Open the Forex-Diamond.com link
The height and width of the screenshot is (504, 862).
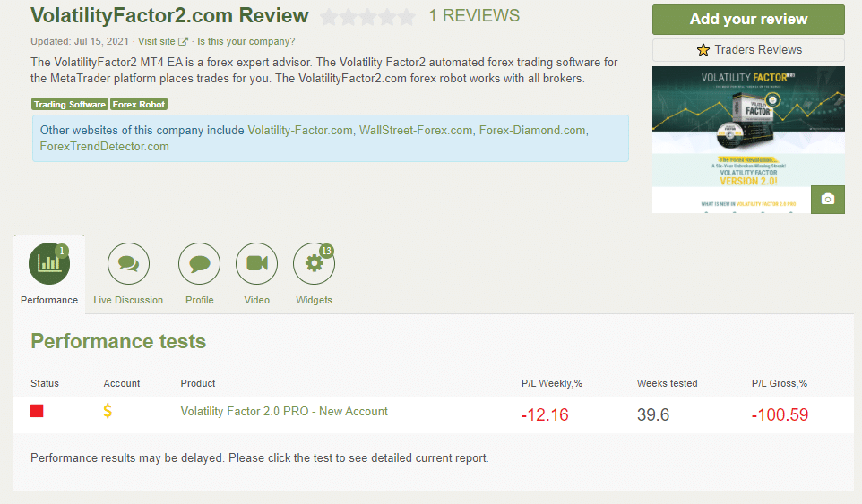point(532,131)
